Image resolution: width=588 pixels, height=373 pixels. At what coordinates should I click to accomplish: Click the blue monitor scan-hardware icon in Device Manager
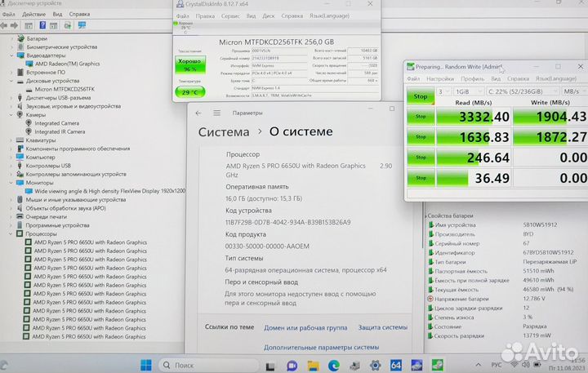(x=82, y=25)
